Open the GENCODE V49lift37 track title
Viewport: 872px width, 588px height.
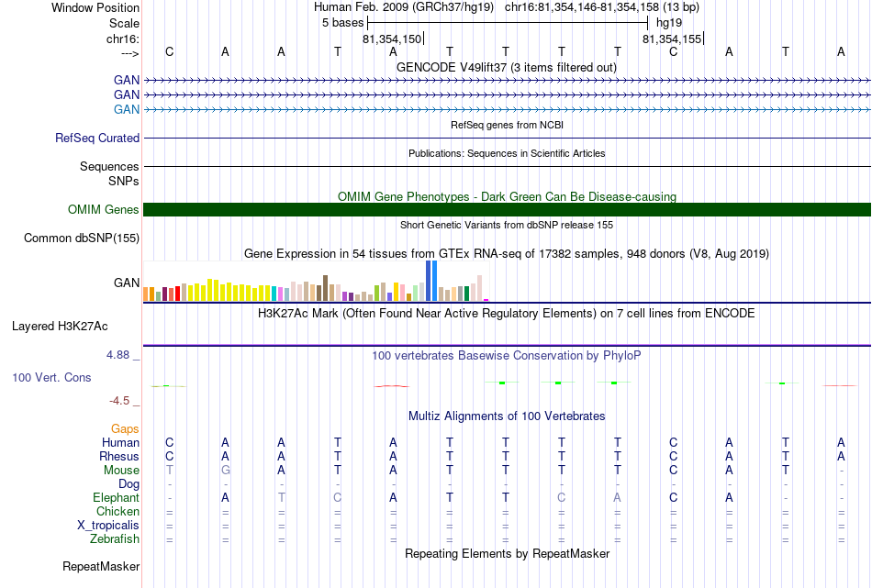[507, 68]
